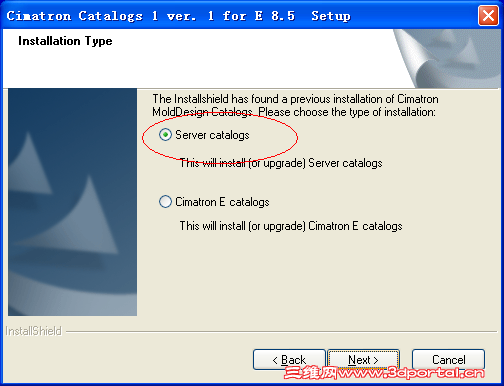The height and width of the screenshot is (386, 504).
Task: Click the Installation Type heading
Action: click(x=65, y=41)
